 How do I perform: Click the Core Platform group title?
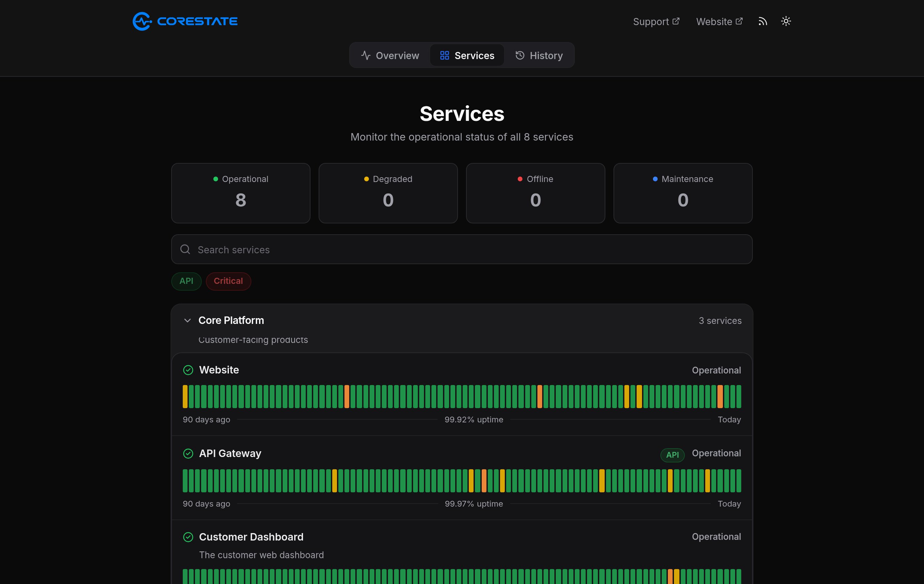(x=231, y=320)
